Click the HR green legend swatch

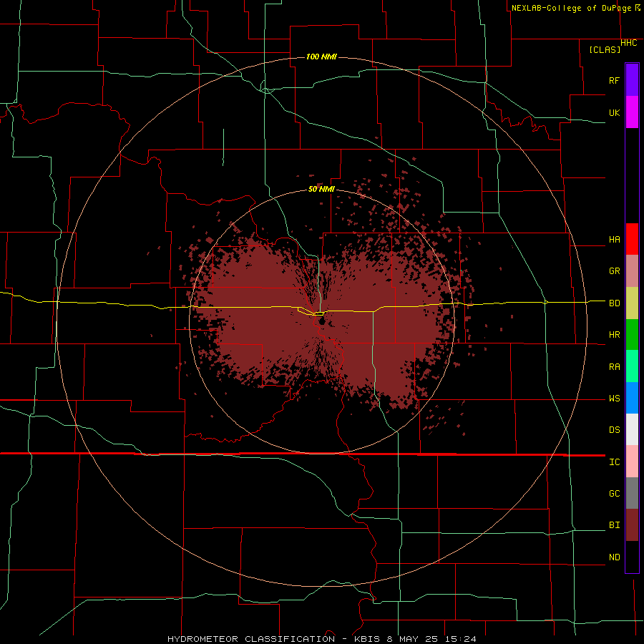click(632, 335)
